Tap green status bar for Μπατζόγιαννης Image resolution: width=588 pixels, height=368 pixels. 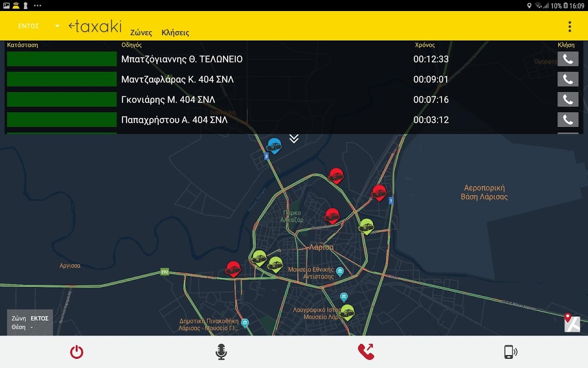62,59
